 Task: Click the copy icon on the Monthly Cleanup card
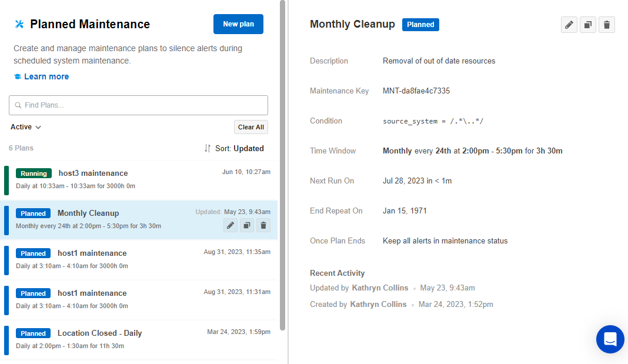[246, 225]
